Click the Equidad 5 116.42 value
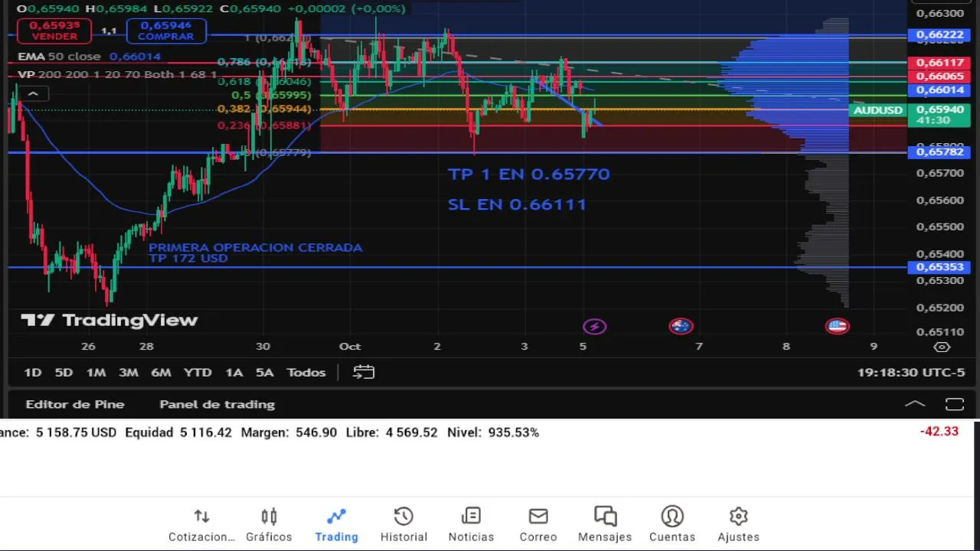This screenshot has height=551, width=980. pyautogui.click(x=178, y=432)
